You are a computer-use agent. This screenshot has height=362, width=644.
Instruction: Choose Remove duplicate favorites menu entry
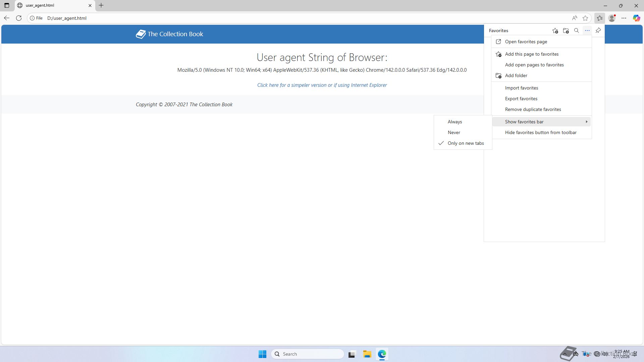click(533, 109)
